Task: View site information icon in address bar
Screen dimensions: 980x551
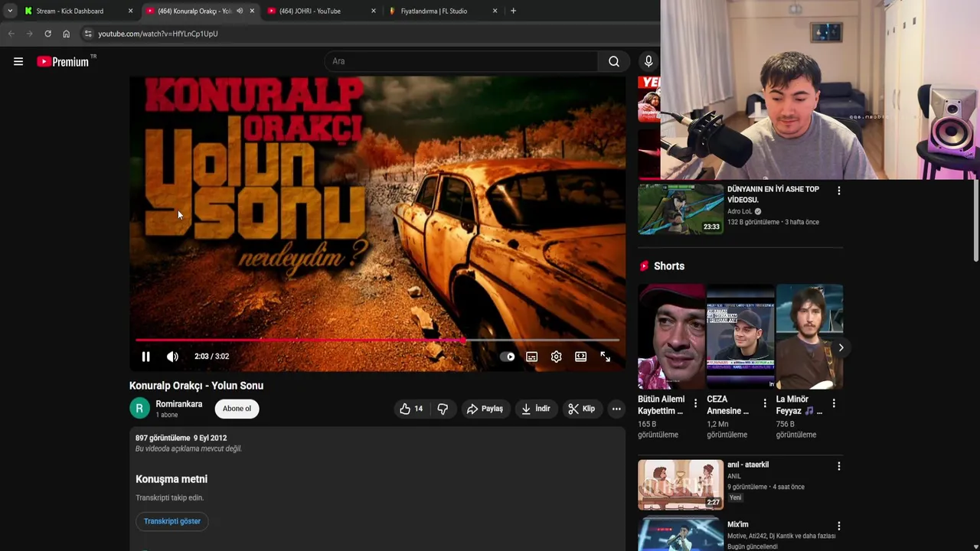Action: [88, 34]
